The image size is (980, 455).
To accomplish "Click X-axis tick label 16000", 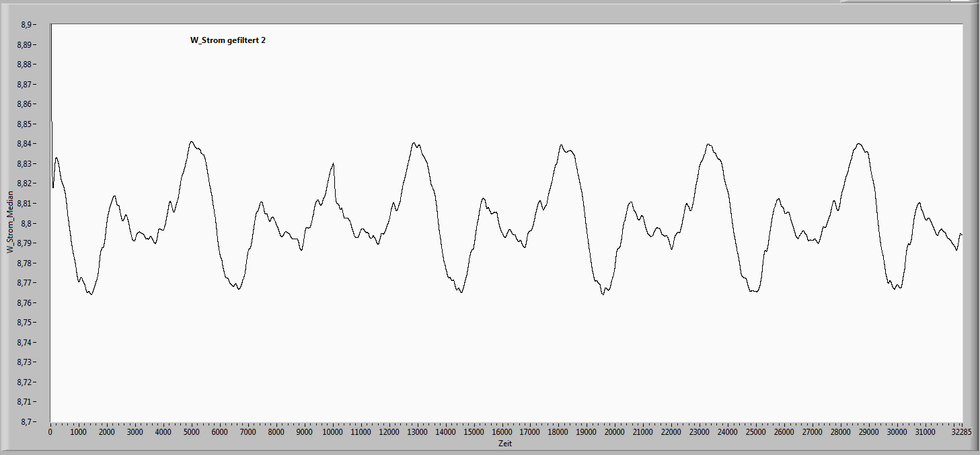I will pyautogui.click(x=502, y=432).
